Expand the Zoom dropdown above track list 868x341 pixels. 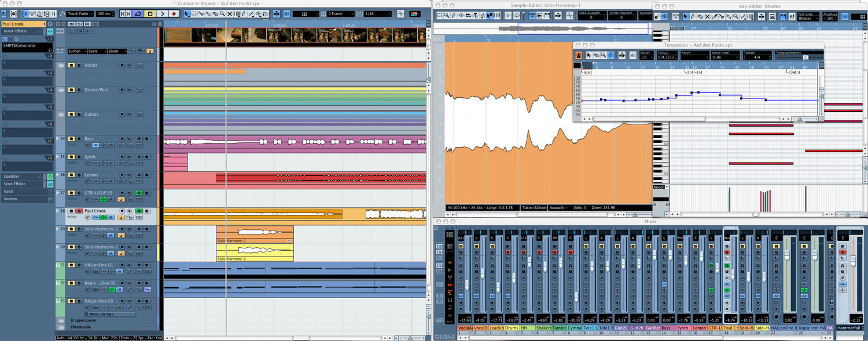coord(117,51)
